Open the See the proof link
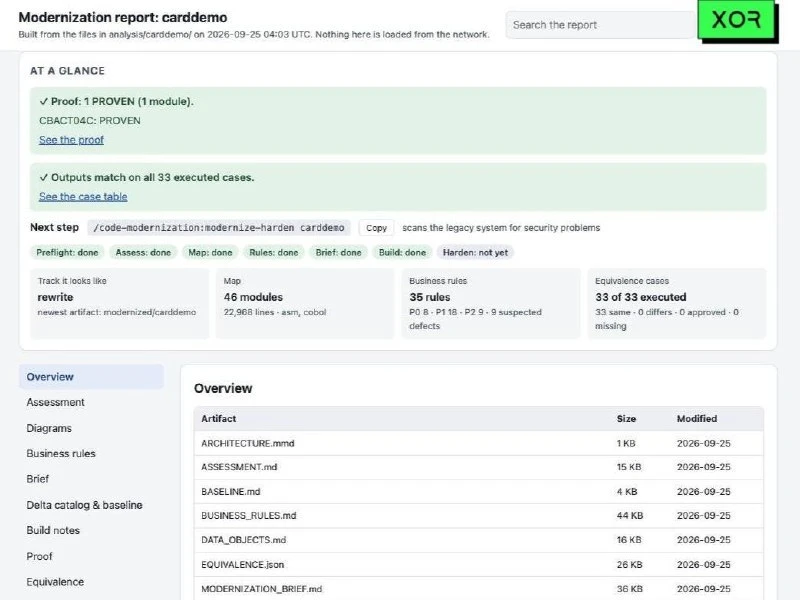This screenshot has width=800, height=600. pyautogui.click(x=71, y=140)
